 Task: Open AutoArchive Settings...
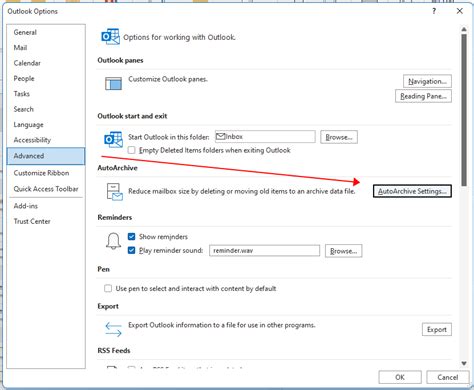pos(412,191)
